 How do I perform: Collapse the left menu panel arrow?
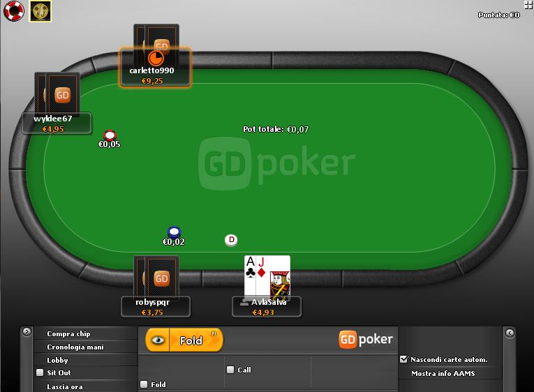pos(27,331)
